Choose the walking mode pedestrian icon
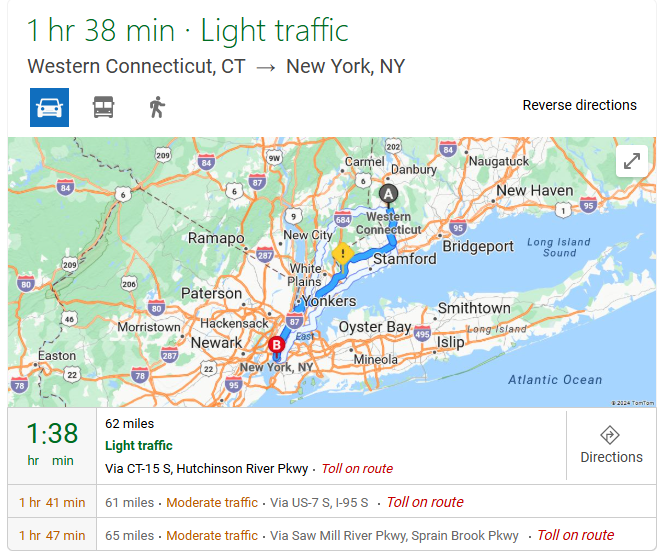 (x=157, y=107)
